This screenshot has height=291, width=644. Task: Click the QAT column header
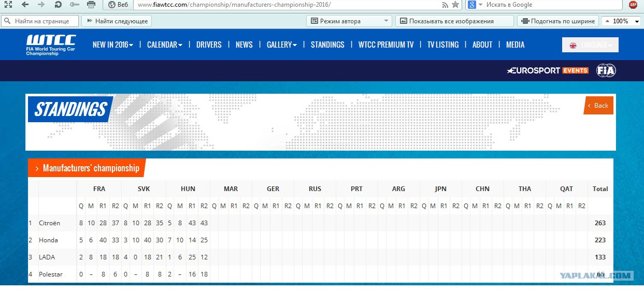(567, 188)
